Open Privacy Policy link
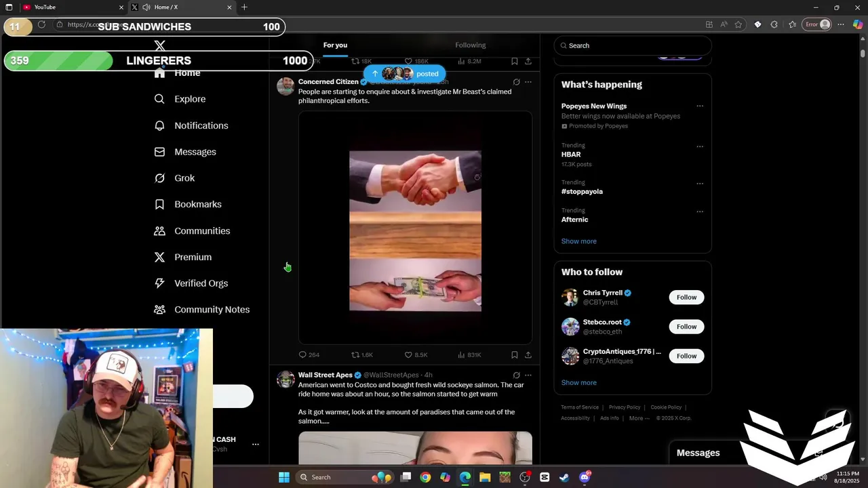This screenshot has height=488, width=868. pyautogui.click(x=625, y=407)
